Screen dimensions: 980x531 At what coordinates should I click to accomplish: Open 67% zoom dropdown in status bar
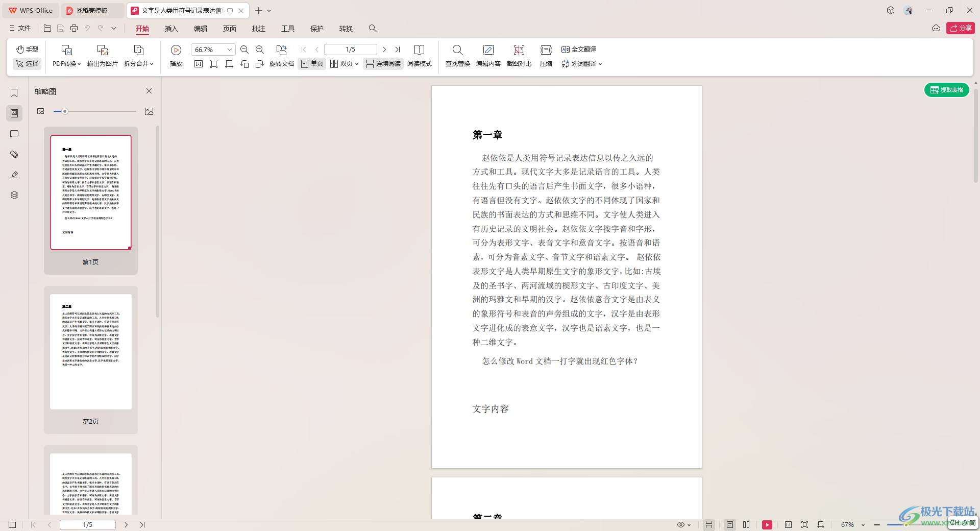853,525
